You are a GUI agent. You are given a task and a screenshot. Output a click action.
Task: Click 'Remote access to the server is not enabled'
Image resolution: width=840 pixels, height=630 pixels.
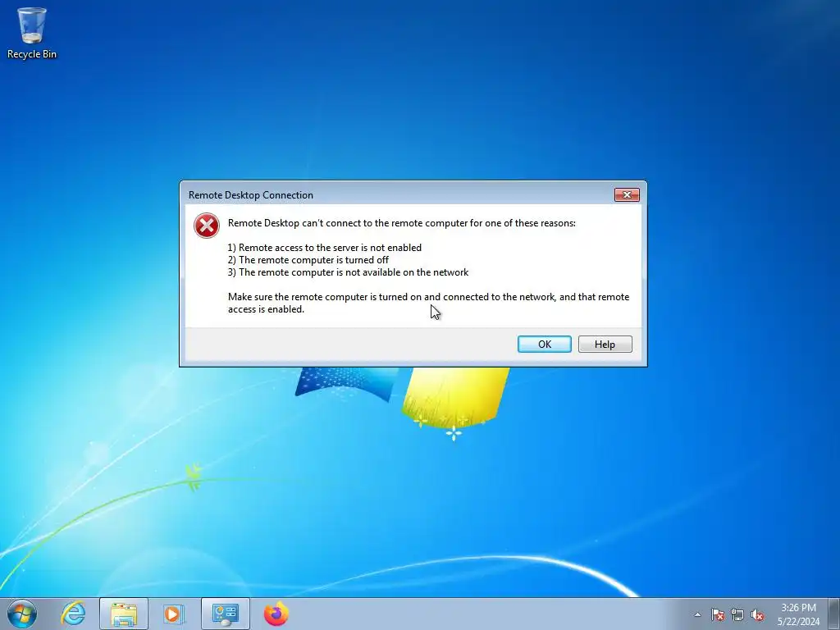(330, 248)
